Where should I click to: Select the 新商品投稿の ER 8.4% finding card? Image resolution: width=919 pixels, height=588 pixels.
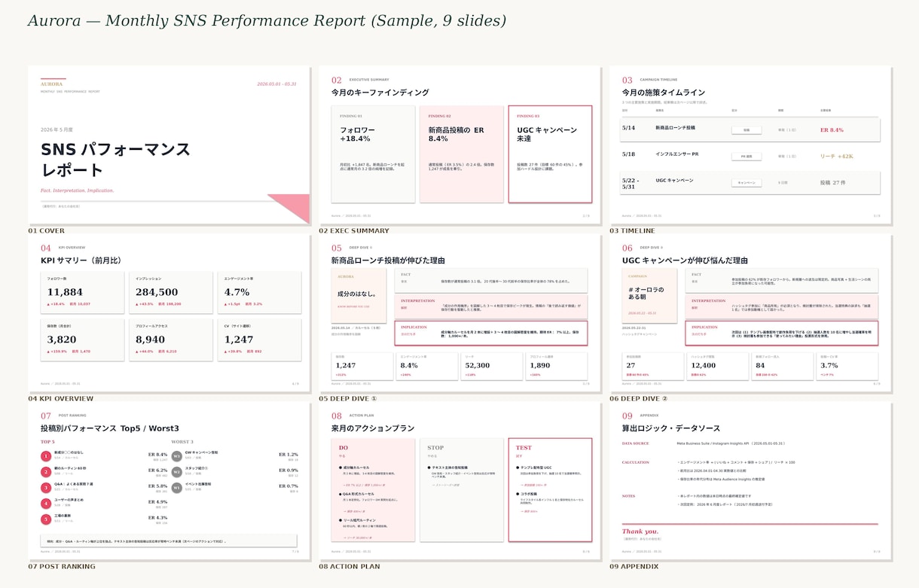(x=462, y=154)
